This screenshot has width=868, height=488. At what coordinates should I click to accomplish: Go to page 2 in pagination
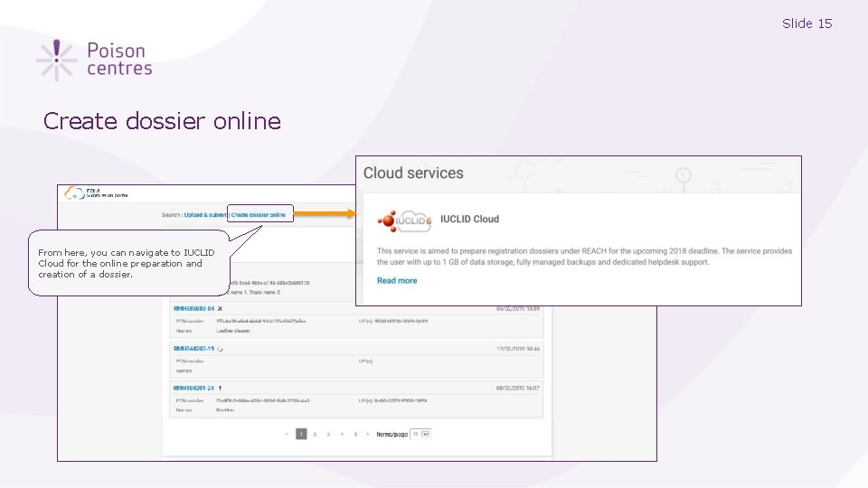315,435
